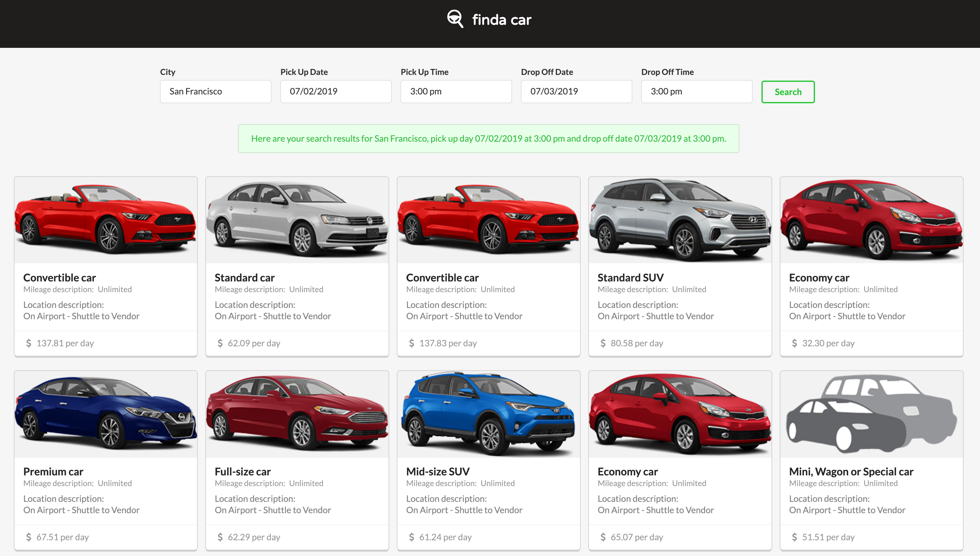Open the Drop Off Time selector

[x=696, y=92]
